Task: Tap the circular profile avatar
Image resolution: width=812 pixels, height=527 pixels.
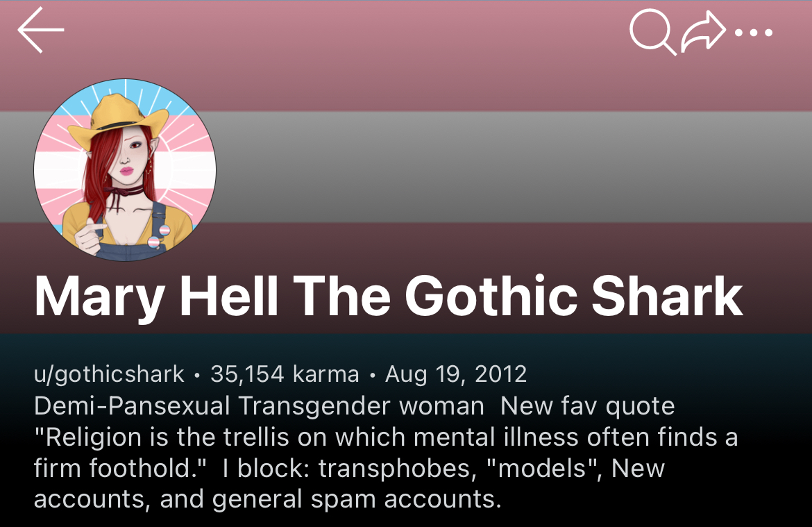Action: click(x=125, y=170)
